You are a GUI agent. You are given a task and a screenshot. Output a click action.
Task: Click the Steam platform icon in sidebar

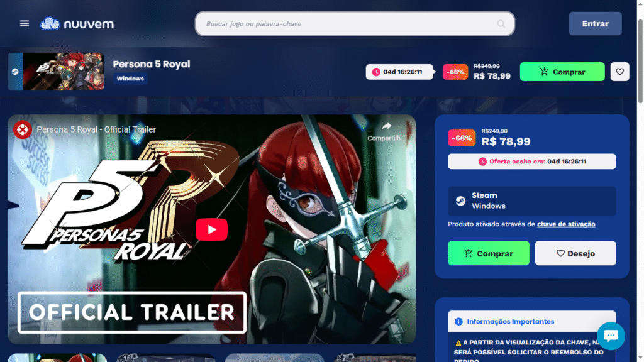[461, 201]
